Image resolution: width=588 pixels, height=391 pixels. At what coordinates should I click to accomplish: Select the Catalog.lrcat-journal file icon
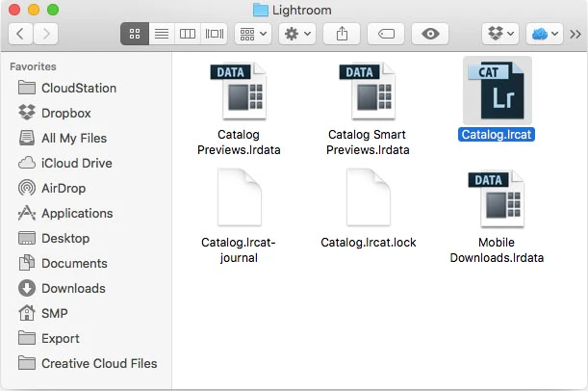[x=240, y=197]
